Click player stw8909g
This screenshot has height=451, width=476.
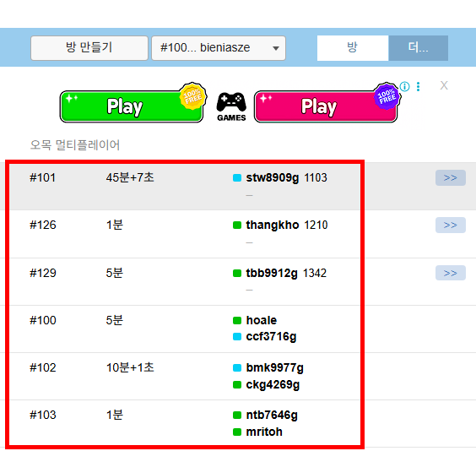(273, 177)
